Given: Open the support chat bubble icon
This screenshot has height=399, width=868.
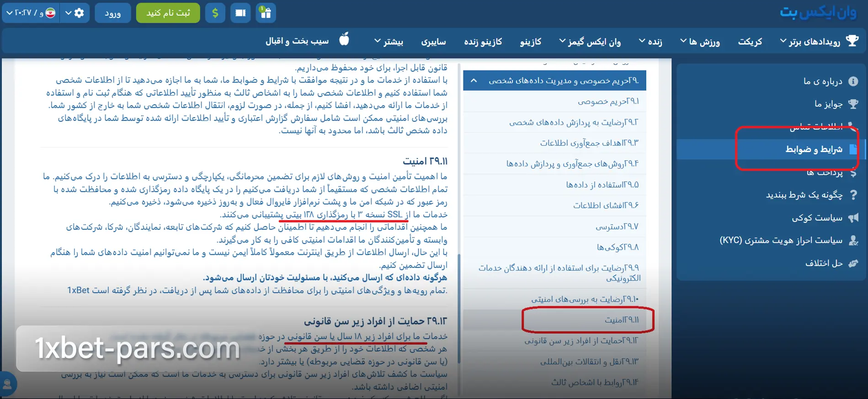Looking at the screenshot, I should [7, 383].
